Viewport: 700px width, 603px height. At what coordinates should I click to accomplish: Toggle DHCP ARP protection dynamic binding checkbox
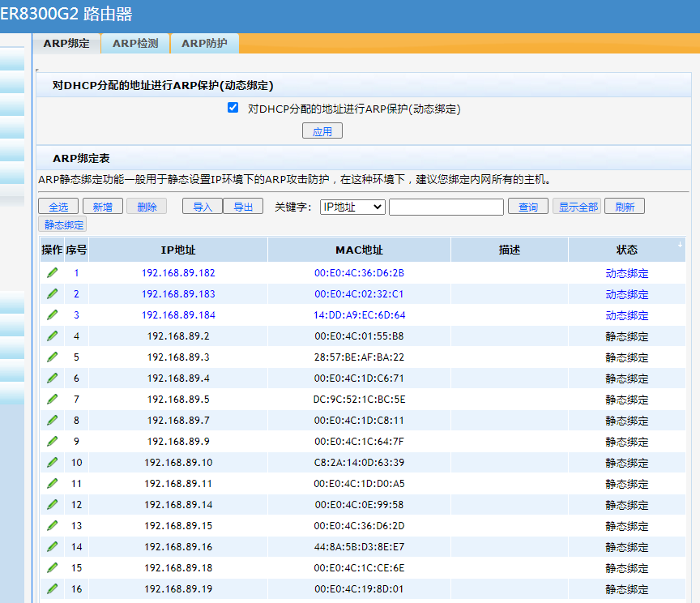(233, 108)
